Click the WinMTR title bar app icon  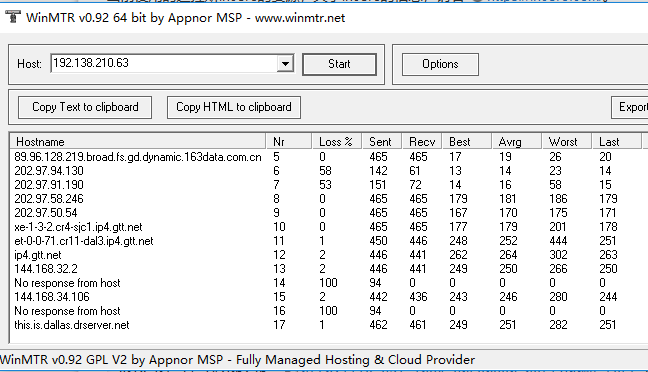click(13, 17)
